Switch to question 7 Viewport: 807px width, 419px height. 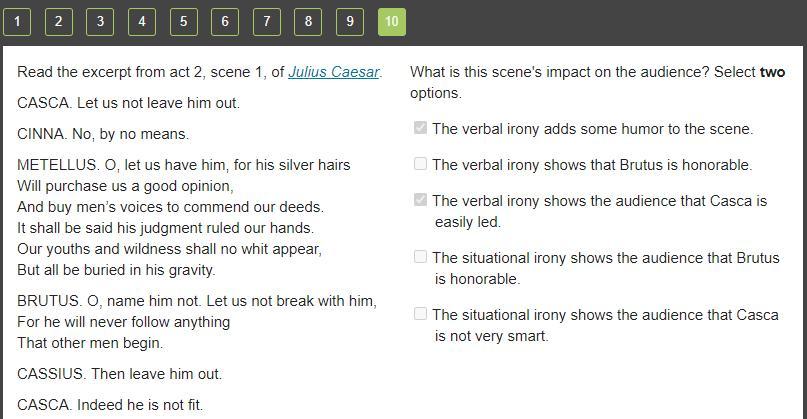[266, 21]
